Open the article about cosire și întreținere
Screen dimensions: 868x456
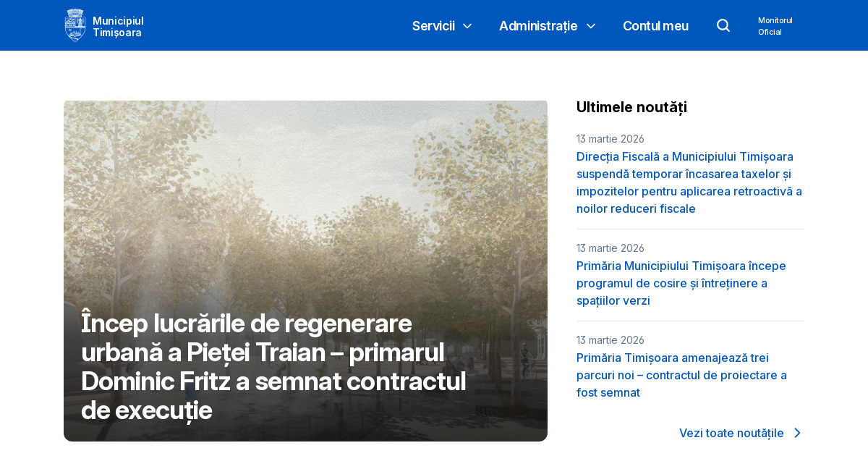coord(681,283)
